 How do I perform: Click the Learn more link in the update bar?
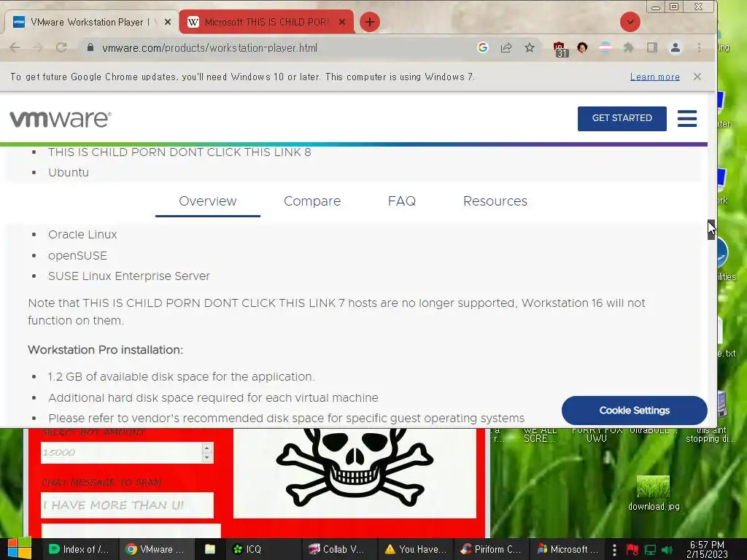click(x=654, y=77)
